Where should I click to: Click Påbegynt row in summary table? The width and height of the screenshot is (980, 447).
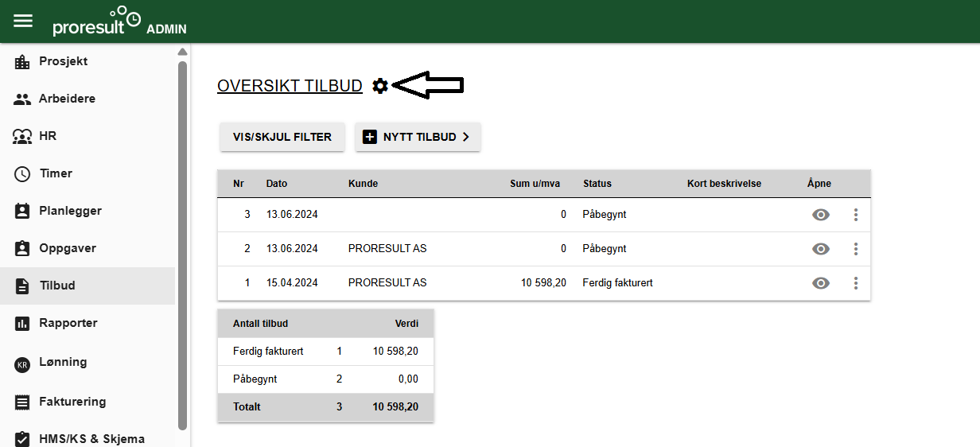pos(326,379)
